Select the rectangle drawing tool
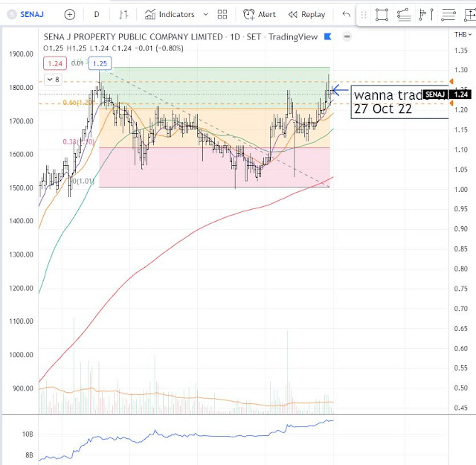Image resolution: width=476 pixels, height=465 pixels. pos(382,15)
